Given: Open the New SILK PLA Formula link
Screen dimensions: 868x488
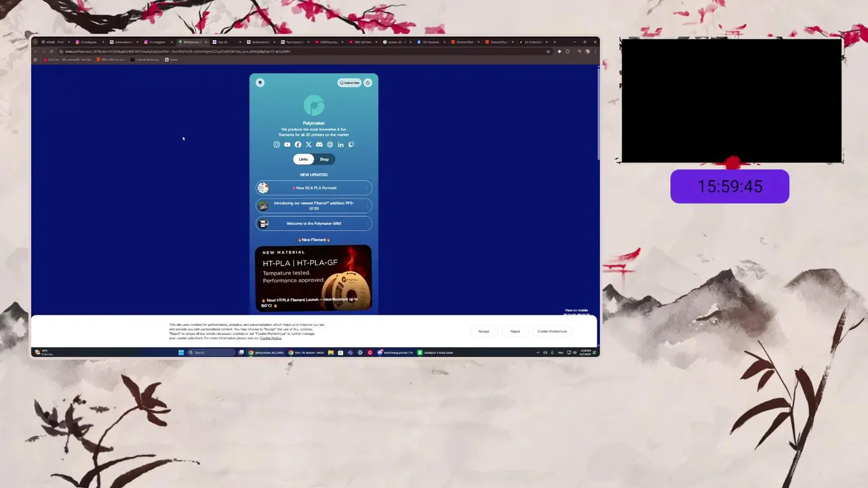Looking at the screenshot, I should pos(314,188).
